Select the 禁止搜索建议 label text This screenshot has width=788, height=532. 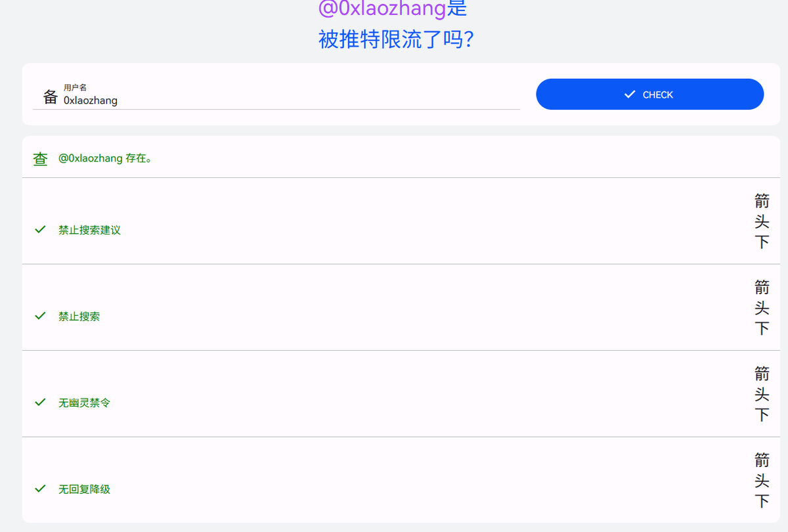coord(89,230)
